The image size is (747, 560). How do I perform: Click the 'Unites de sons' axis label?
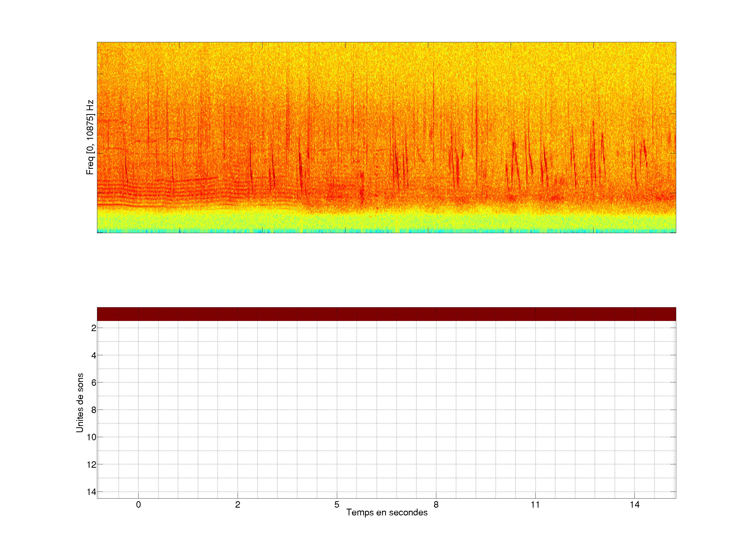pyautogui.click(x=80, y=402)
